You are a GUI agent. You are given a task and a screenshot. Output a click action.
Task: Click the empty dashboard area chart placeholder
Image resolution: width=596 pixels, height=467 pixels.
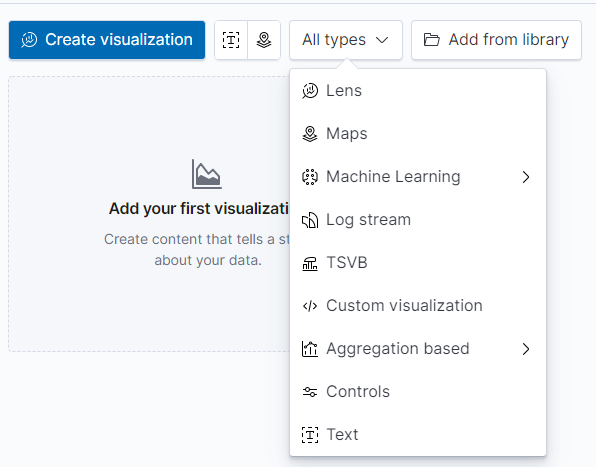pyautogui.click(x=207, y=174)
